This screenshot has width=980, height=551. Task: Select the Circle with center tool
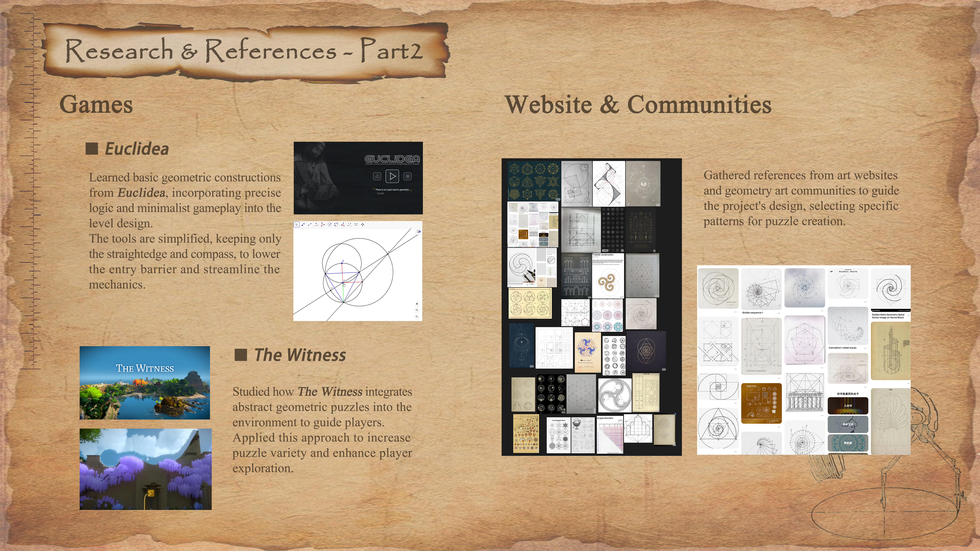(x=329, y=224)
